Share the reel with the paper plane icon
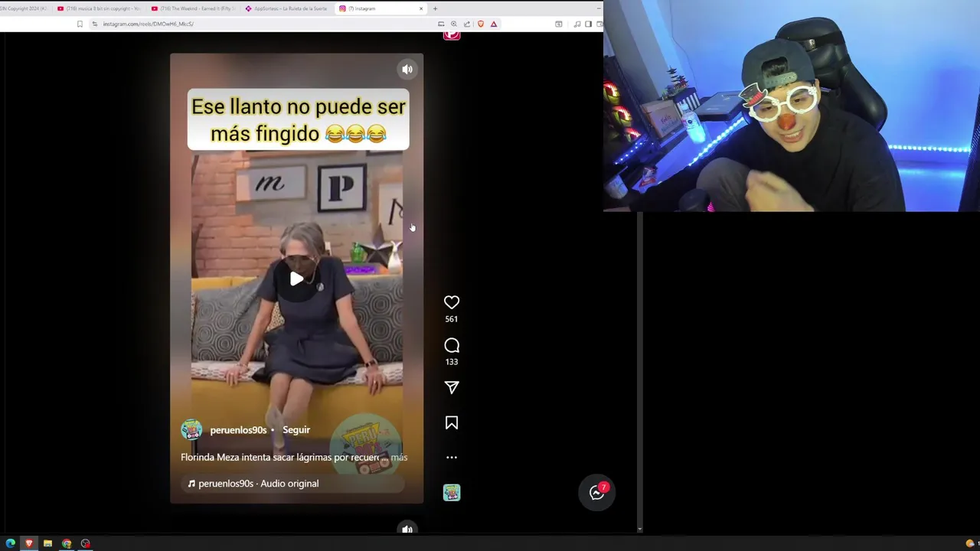The width and height of the screenshot is (980, 551). point(452,387)
